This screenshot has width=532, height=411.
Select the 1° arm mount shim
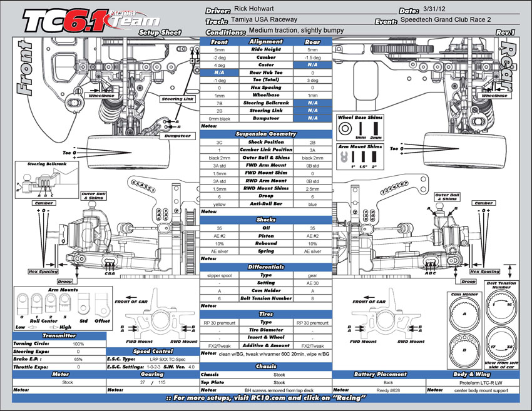353,156
